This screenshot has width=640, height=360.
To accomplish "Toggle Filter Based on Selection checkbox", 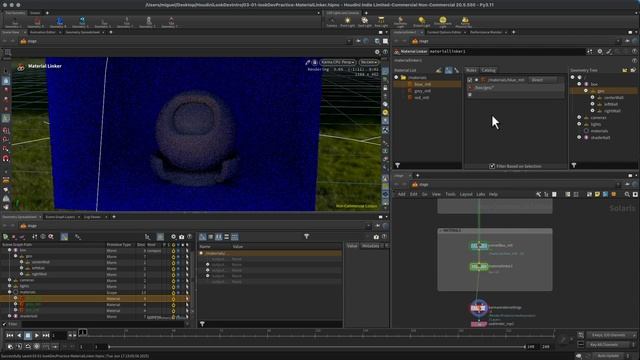I will tap(492, 166).
